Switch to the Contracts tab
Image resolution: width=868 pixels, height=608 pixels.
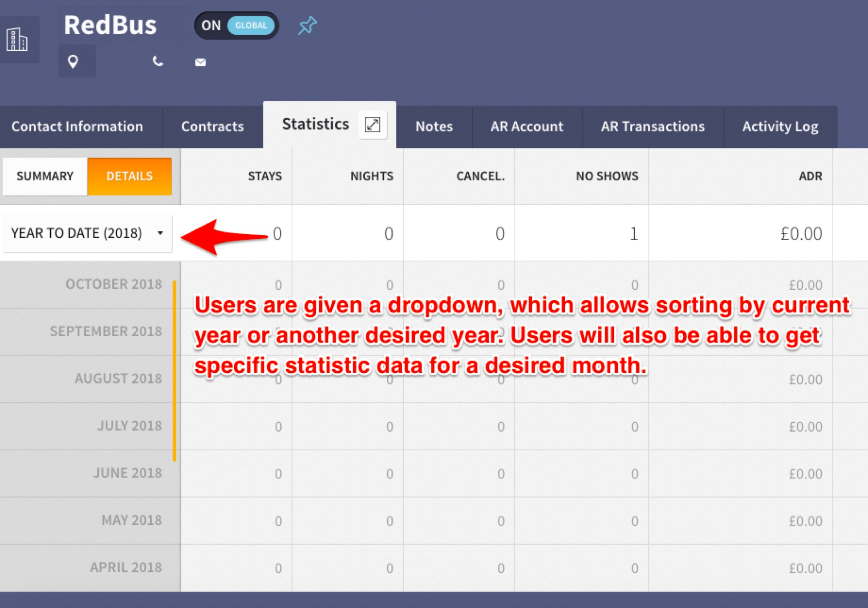click(212, 127)
